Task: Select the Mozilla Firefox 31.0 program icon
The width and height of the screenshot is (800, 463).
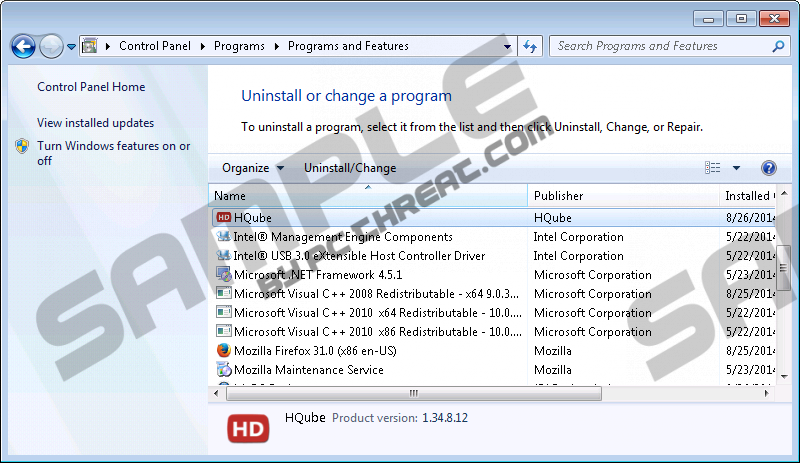Action: click(x=224, y=351)
